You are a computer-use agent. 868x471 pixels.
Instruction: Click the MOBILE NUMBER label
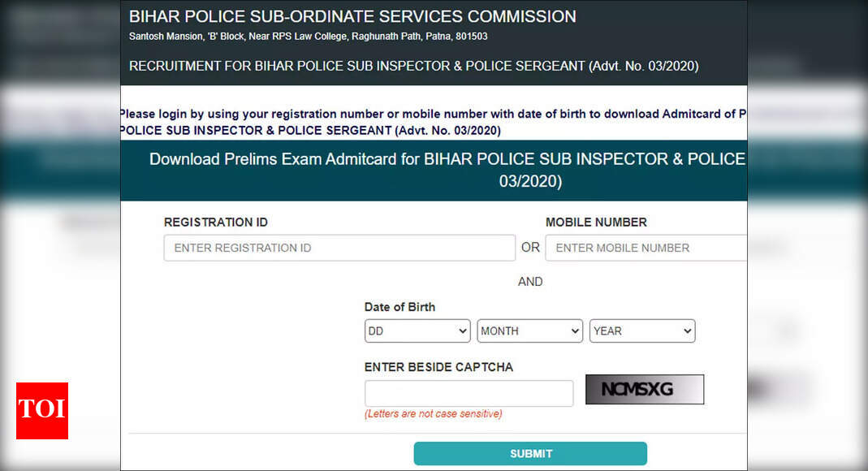point(596,223)
